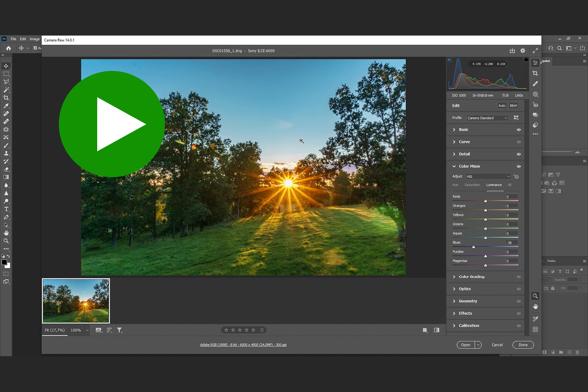Viewport: 588px width, 392px height.
Task: Toggle Detail panel visibility eye
Action: coord(519,154)
